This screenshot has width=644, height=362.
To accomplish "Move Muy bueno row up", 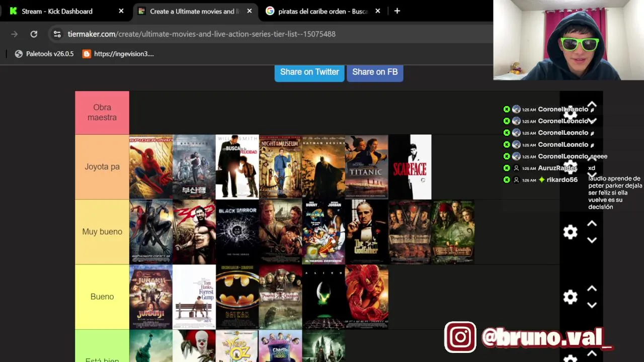I will click(x=592, y=224).
